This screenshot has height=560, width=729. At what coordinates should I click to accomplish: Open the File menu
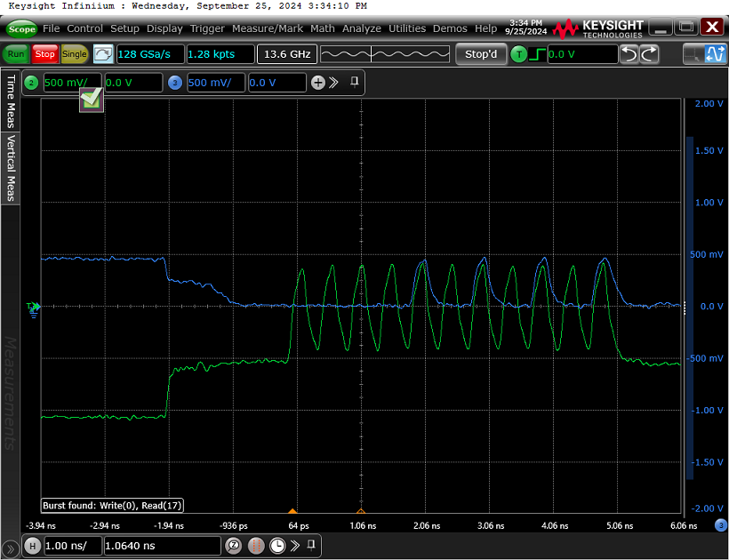point(52,28)
